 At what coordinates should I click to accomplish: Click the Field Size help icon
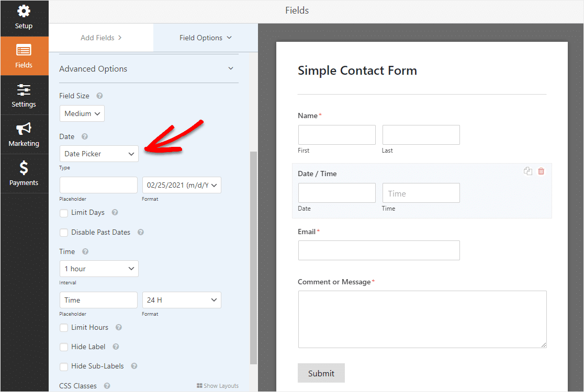tap(99, 96)
